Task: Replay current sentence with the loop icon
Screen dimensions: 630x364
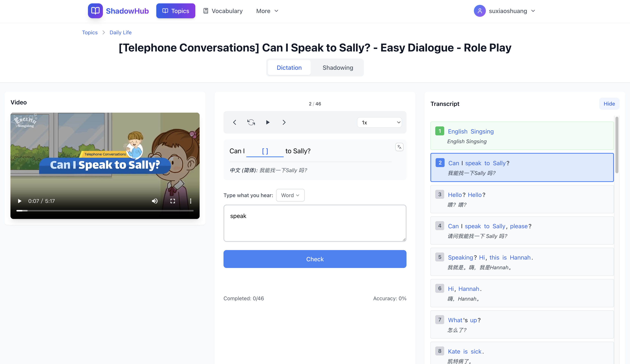Action: tap(251, 122)
